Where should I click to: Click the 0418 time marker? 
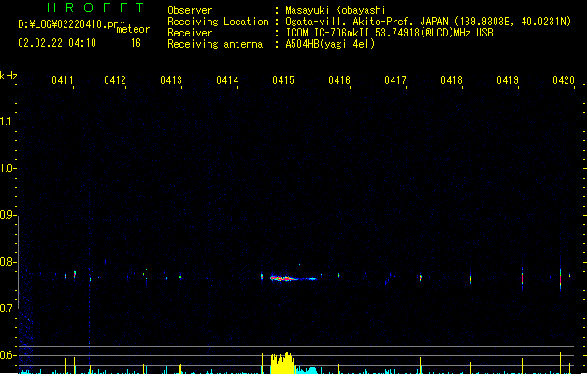(x=452, y=80)
